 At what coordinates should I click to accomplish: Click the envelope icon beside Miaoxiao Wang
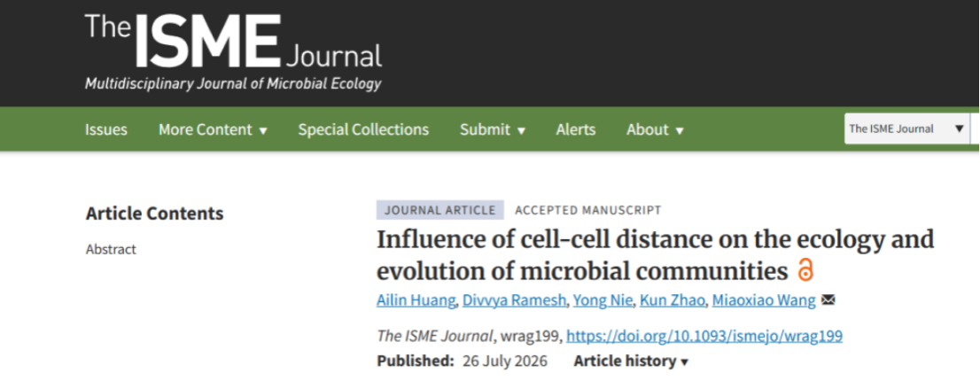click(828, 300)
